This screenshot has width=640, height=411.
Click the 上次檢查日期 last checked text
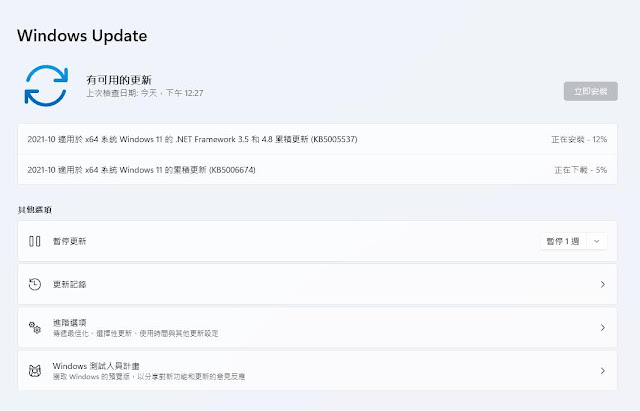144,93
